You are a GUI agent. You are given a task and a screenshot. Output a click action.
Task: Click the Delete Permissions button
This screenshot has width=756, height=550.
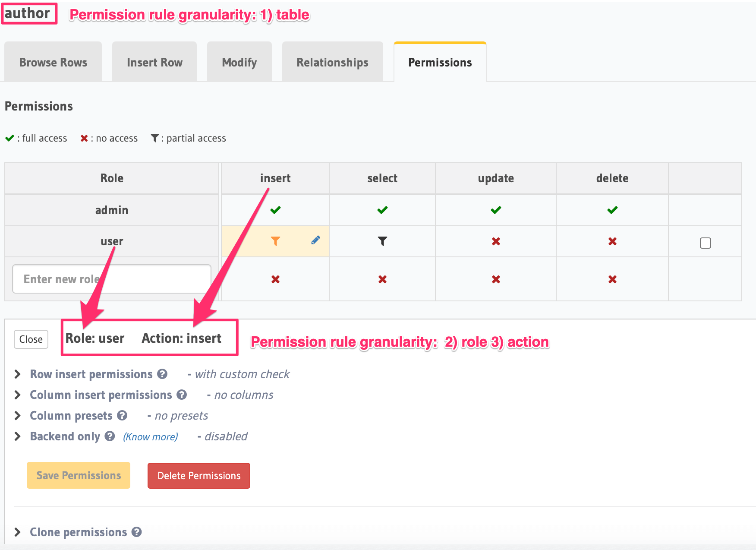pyautogui.click(x=199, y=476)
